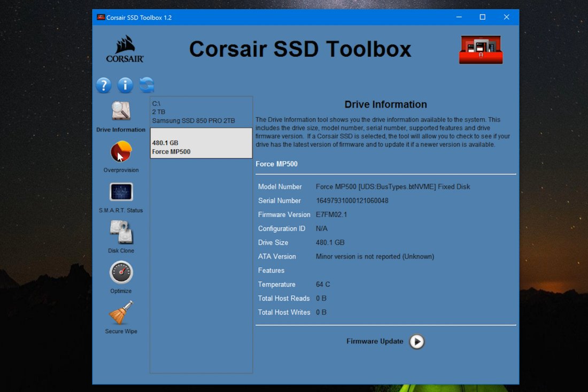Open the blue info icon
Viewport: 588px width, 392px height.
125,85
